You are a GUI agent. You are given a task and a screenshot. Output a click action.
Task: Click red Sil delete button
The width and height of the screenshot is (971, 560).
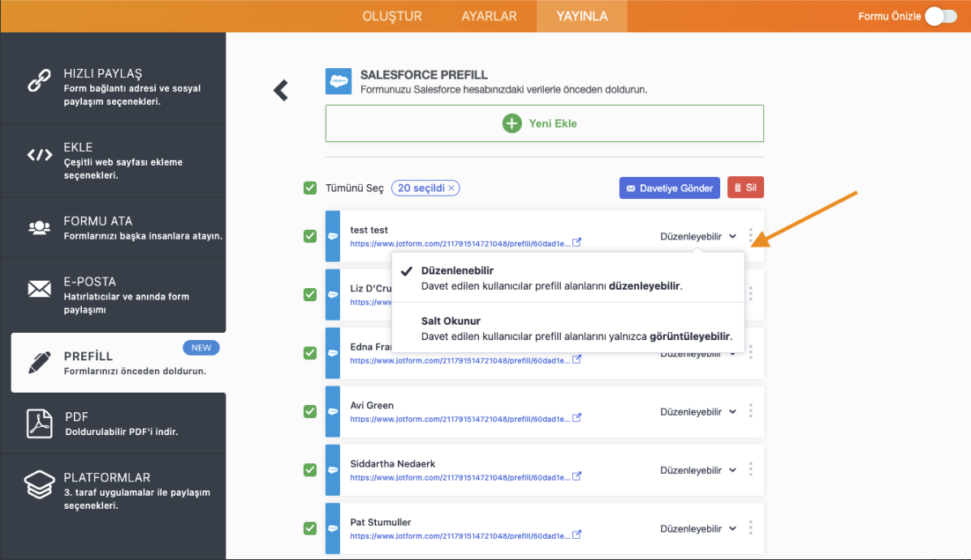point(745,187)
